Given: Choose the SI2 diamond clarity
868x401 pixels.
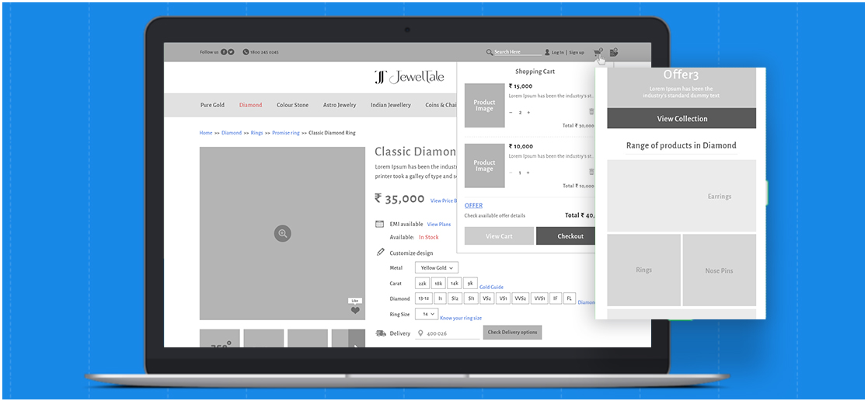Looking at the screenshot, I should tap(455, 298).
